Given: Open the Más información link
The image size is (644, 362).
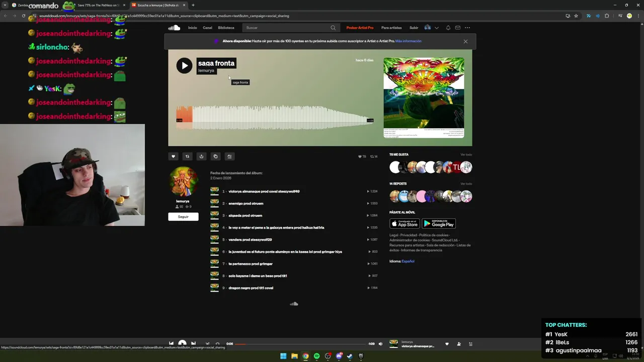Looking at the screenshot, I should coord(408,41).
